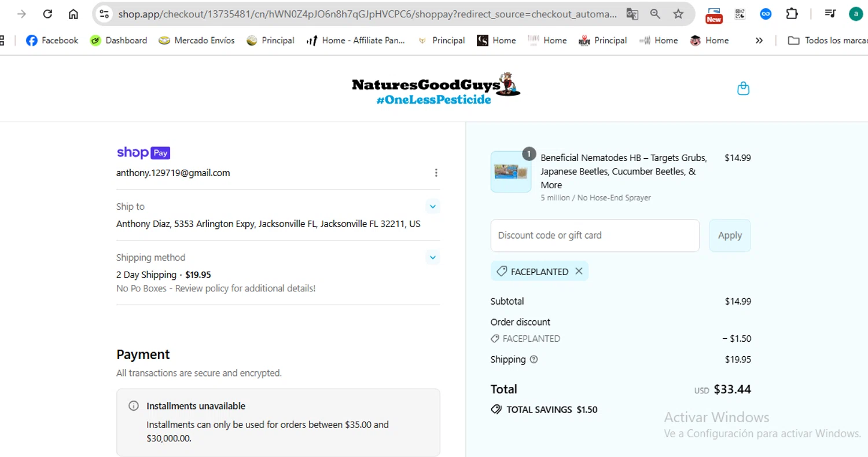Click the Ship to address text
This screenshot has height=457, width=868.
point(269,224)
